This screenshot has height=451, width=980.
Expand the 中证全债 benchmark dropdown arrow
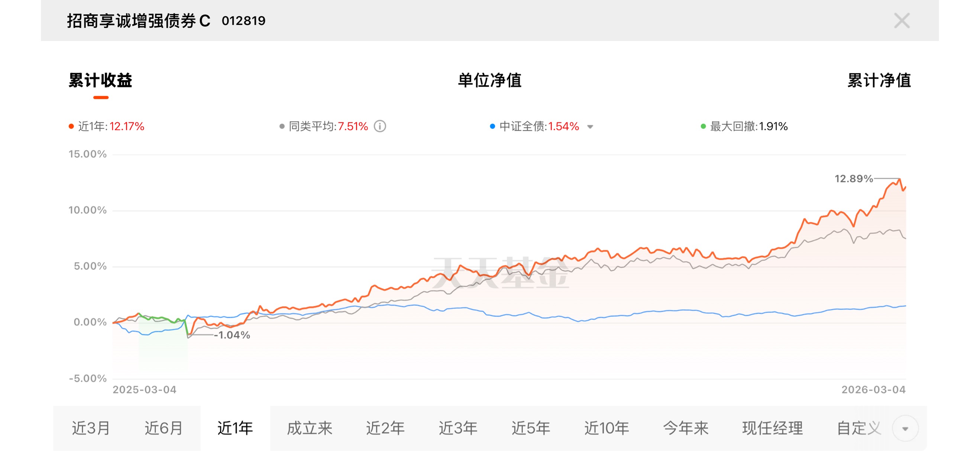[590, 127]
